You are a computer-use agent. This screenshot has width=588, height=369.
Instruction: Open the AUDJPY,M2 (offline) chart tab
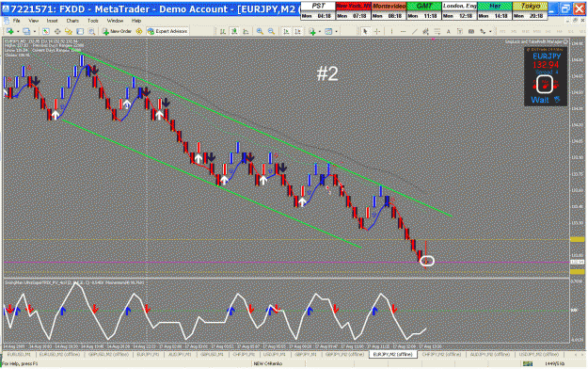click(x=490, y=354)
